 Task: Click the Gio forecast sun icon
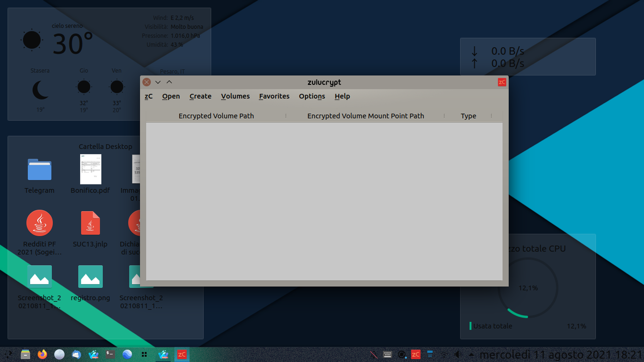pos(84,87)
